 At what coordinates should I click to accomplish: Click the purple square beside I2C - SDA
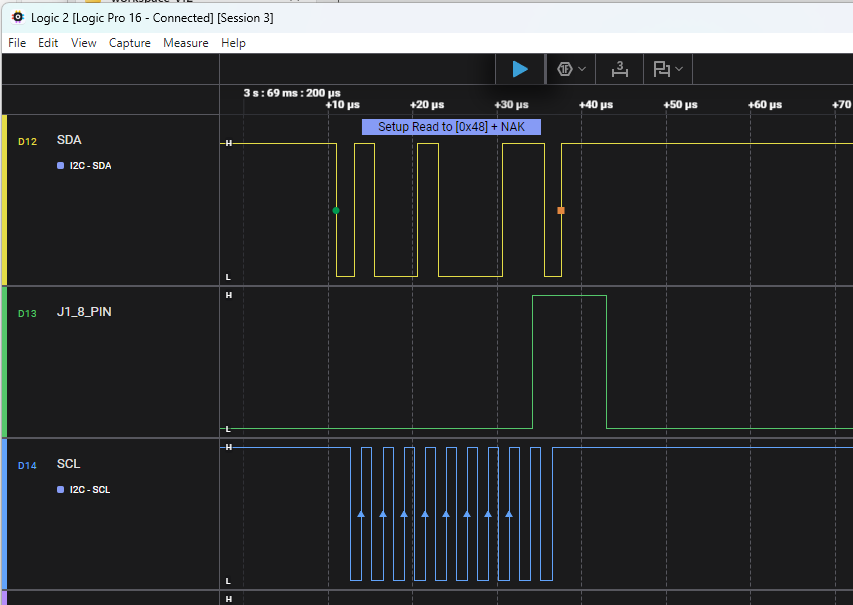pyautogui.click(x=60, y=165)
